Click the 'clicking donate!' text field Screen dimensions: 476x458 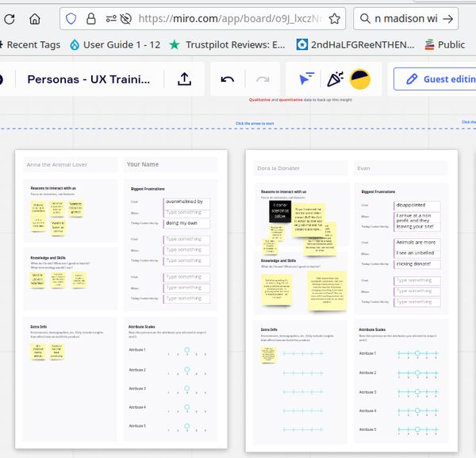[x=416, y=264]
